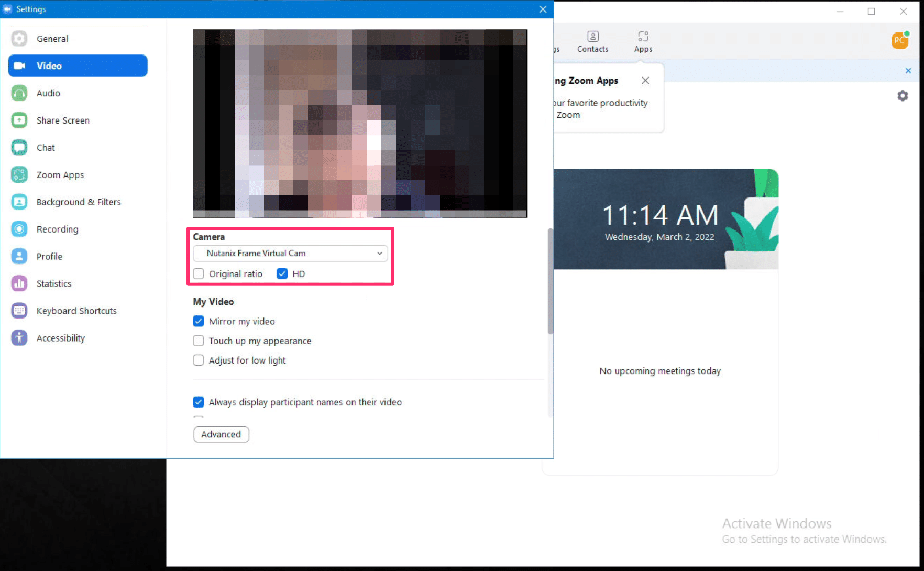Toggle the HD checkbox

click(x=282, y=273)
